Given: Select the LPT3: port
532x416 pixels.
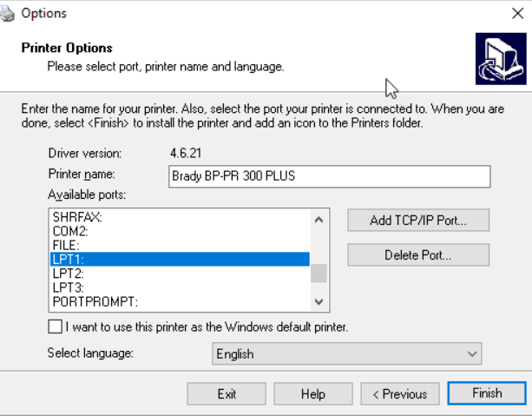Looking at the screenshot, I should (x=68, y=287).
